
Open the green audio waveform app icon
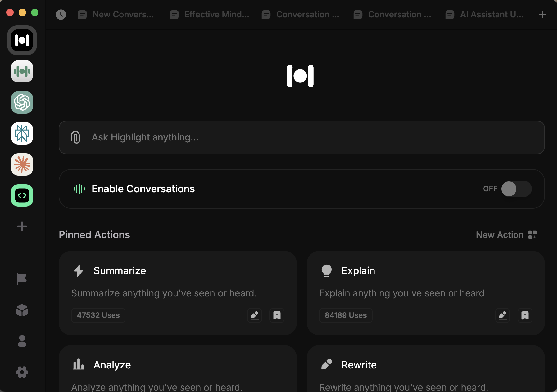click(x=22, y=71)
